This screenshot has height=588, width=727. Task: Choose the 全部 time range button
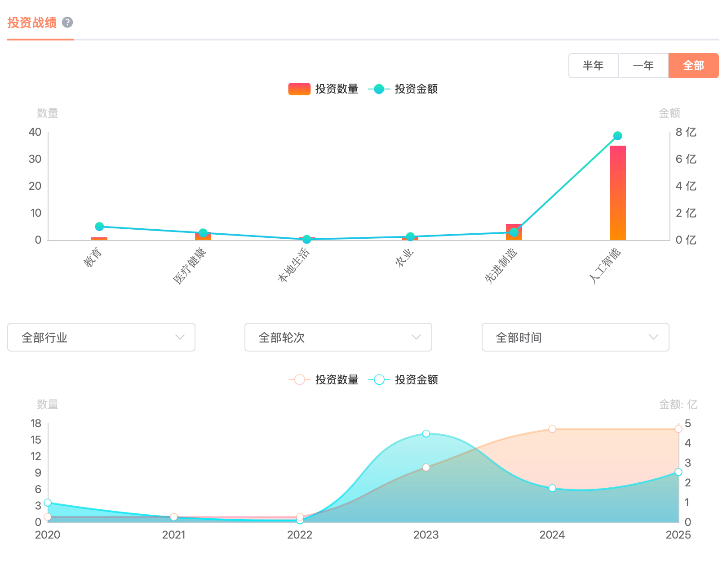coord(693,66)
